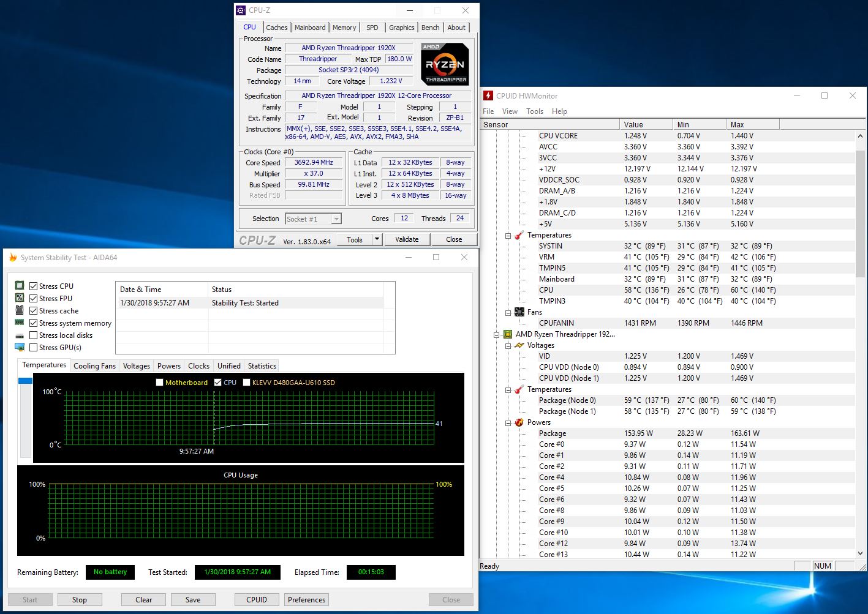The image size is (868, 614).
Task: Click the Stress GPU(s) monitor icon
Action: tap(20, 347)
